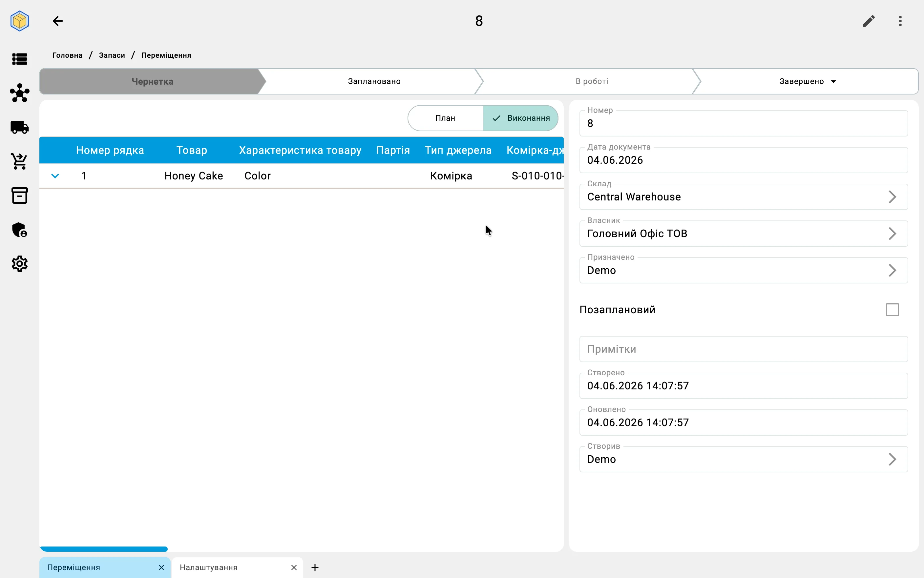Open the pencil edit icon
Screen dimensions: 924x578
(869, 21)
